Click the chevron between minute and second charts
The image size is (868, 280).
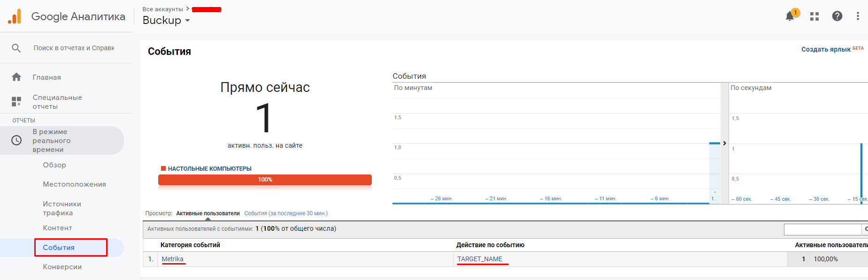[724, 143]
